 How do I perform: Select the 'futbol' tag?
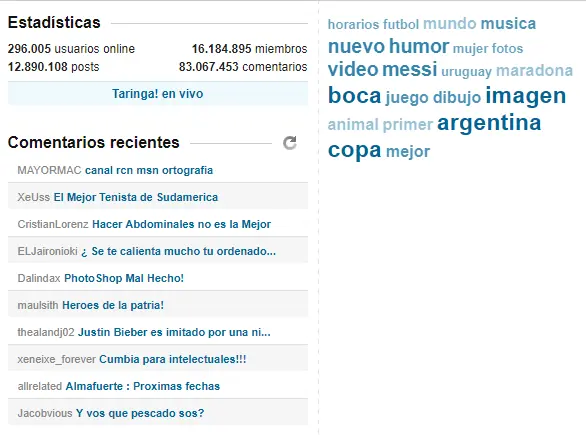401,24
